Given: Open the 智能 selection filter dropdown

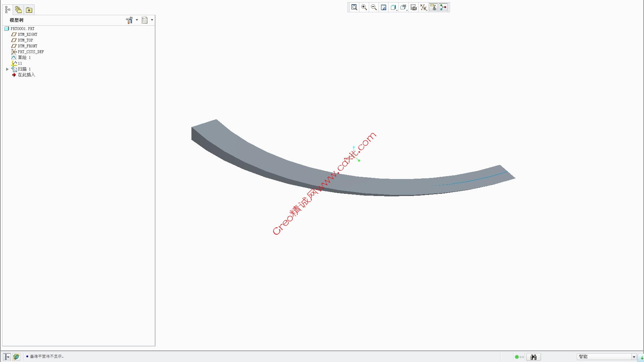Looking at the screenshot, I should 606,357.
